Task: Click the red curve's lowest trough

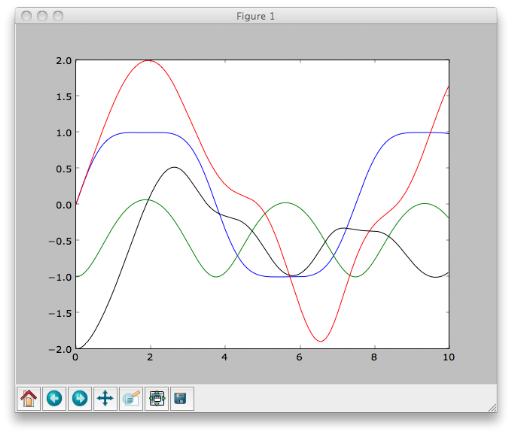Action: click(320, 341)
